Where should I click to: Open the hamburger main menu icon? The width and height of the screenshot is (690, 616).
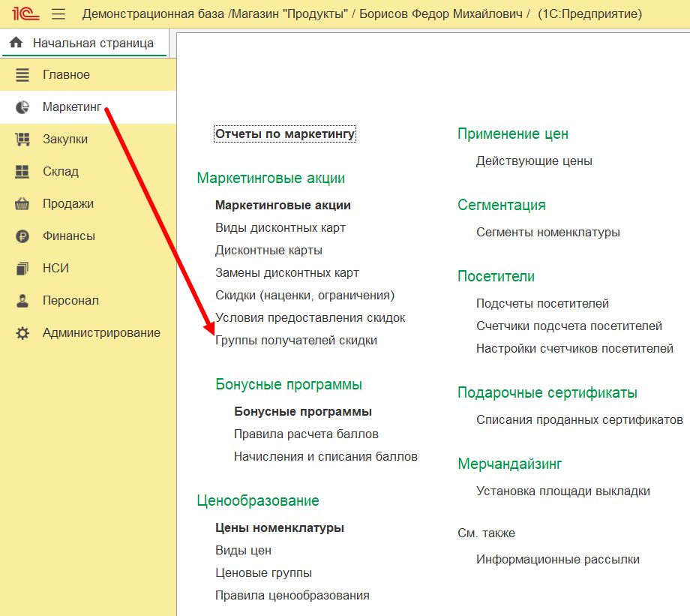click(x=58, y=14)
